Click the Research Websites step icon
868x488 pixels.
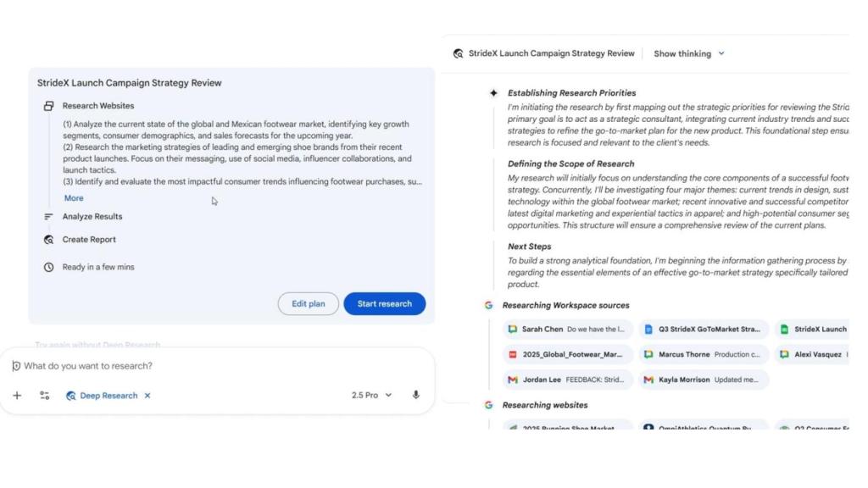[x=48, y=106]
